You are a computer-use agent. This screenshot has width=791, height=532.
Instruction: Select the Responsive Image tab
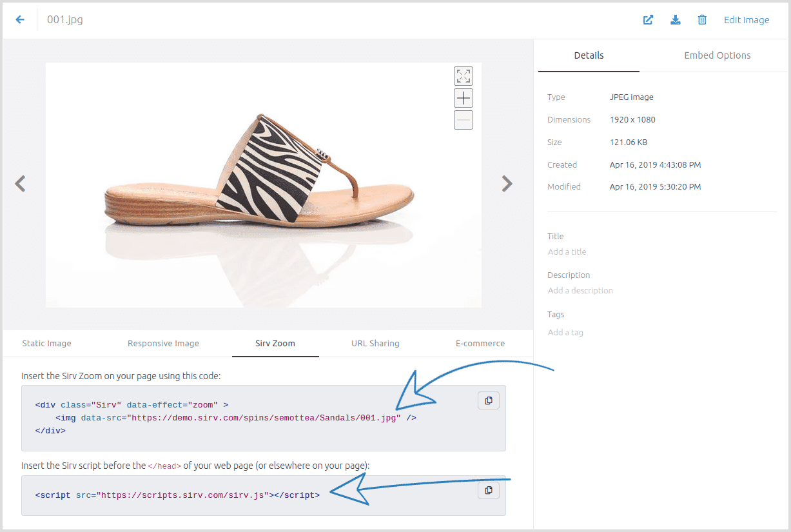[163, 343]
